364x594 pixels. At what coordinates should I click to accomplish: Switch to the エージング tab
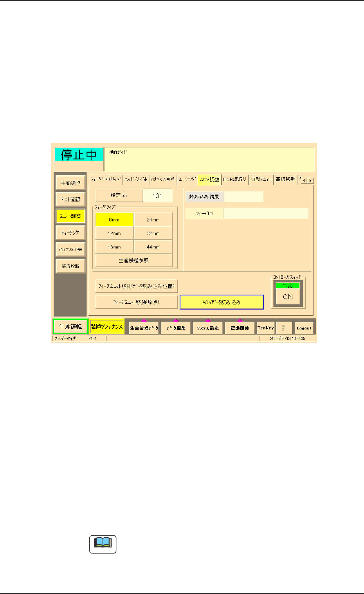click(187, 179)
